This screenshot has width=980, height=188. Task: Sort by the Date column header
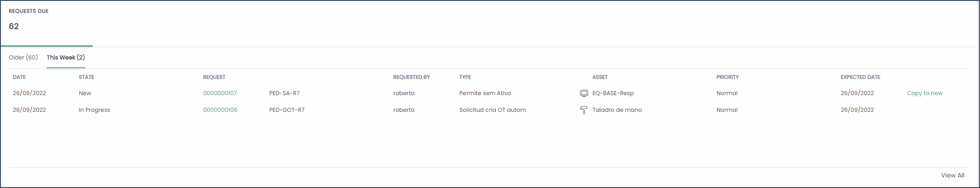19,77
